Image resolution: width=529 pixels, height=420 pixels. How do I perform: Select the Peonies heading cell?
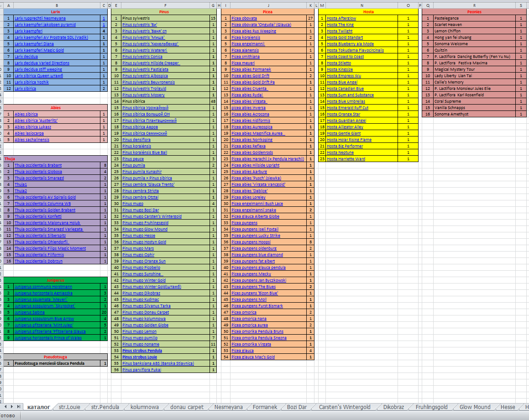[474, 12]
